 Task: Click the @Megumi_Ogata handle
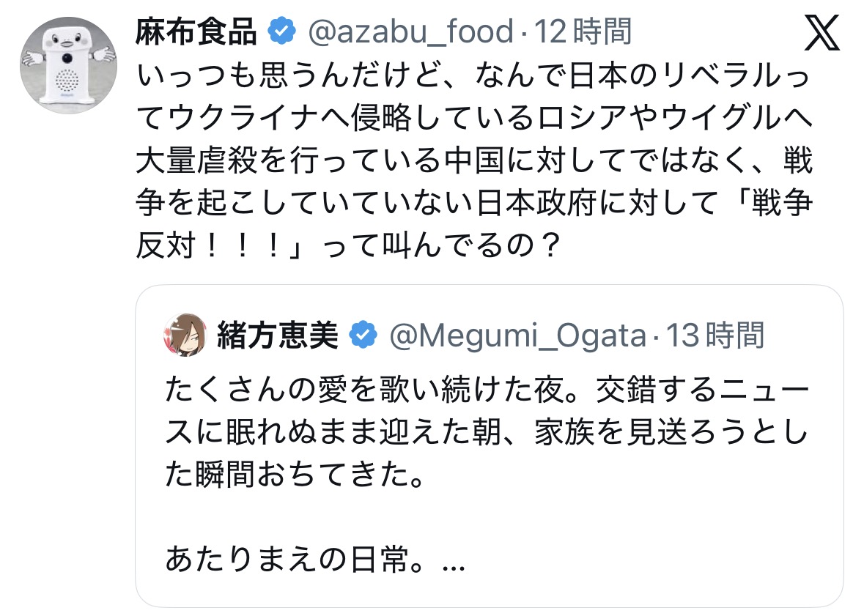click(x=517, y=335)
